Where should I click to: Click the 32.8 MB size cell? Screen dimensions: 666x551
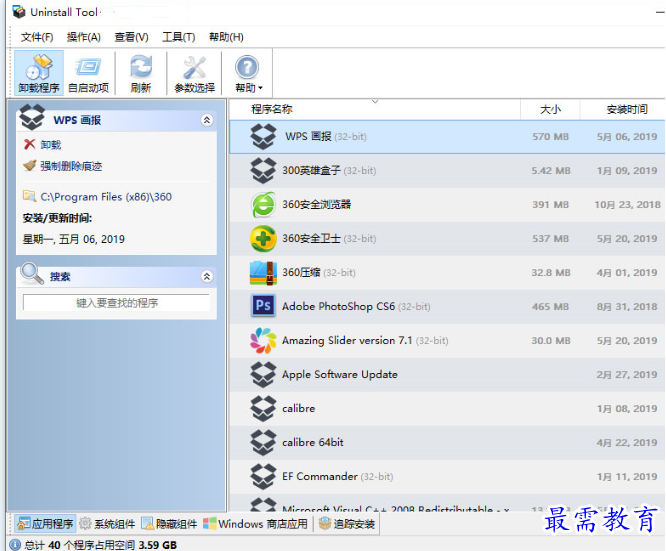[551, 273]
